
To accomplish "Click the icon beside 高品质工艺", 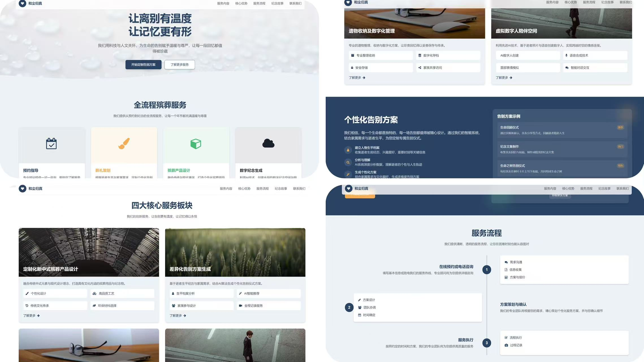I will [94, 294].
